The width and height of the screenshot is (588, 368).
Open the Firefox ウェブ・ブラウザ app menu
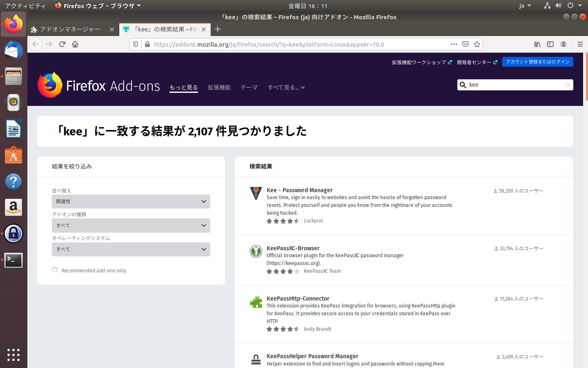[98, 6]
